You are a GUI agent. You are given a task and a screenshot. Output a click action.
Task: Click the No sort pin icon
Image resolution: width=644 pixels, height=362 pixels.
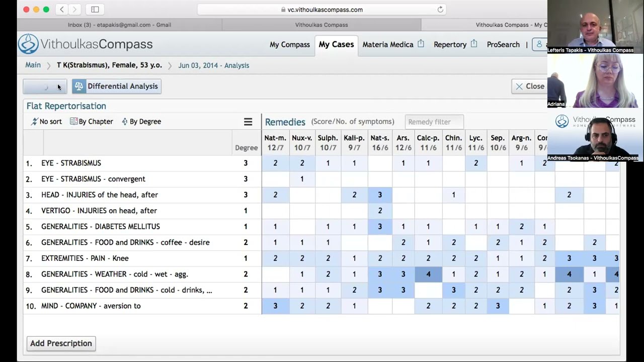(x=34, y=122)
